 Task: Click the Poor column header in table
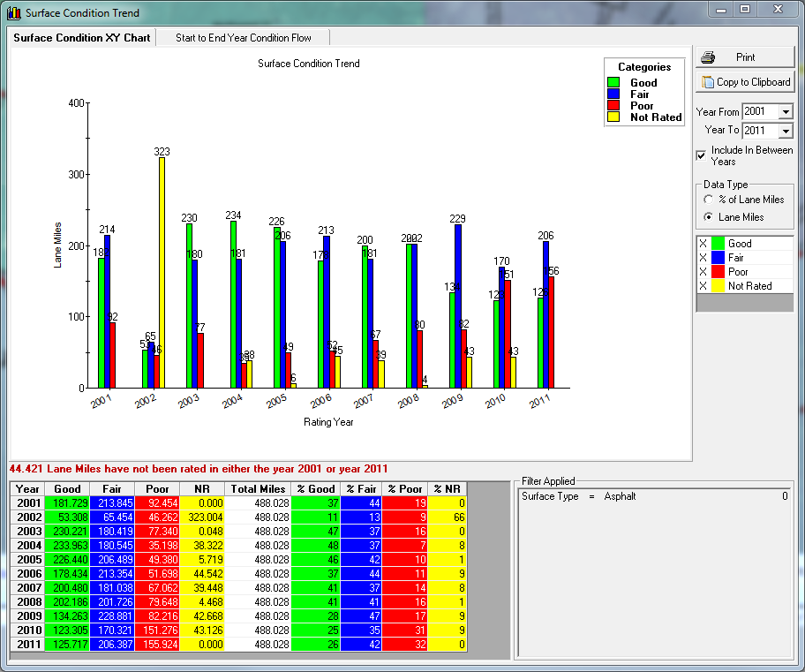click(x=157, y=489)
